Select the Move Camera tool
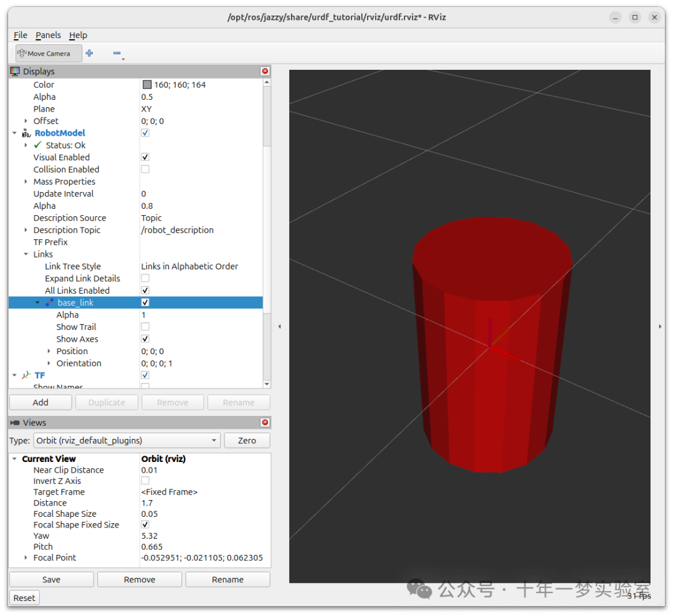The width and height of the screenshot is (673, 616). point(49,53)
